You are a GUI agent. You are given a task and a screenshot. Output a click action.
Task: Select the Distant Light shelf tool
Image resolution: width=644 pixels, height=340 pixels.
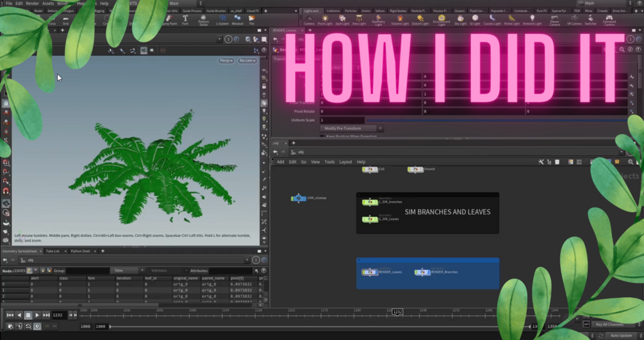420,20
